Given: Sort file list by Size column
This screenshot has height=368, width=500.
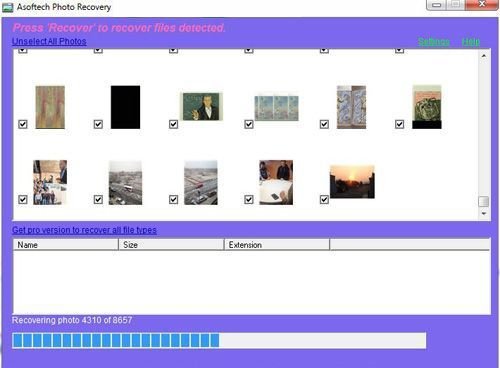Looking at the screenshot, I should (x=171, y=245).
